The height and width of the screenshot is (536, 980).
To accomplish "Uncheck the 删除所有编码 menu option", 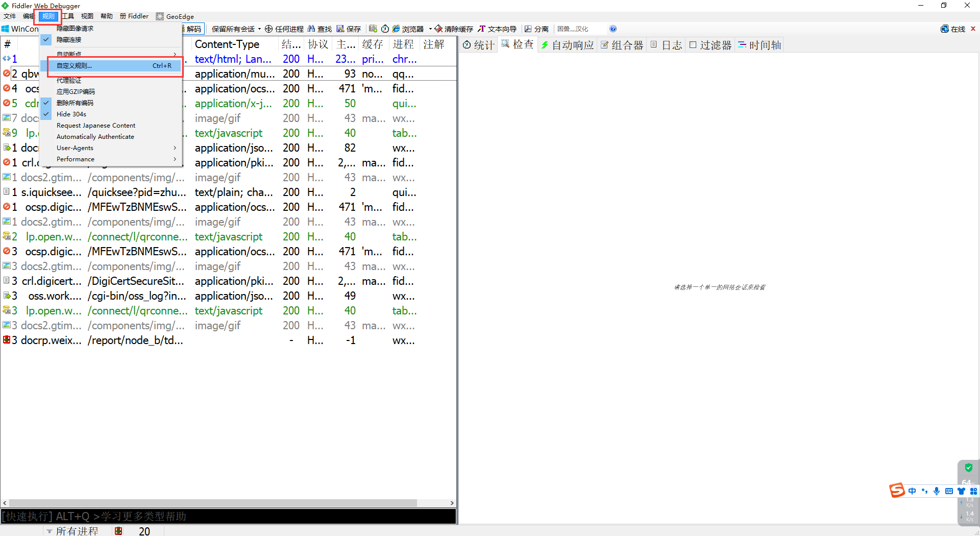I will click(75, 103).
